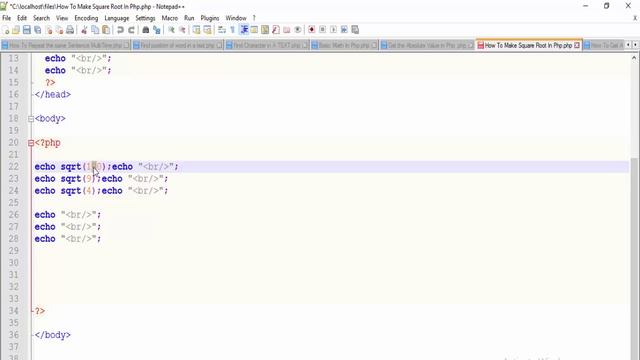The image size is (640, 360).
Task: Close the Basic Math In Php tab
Action: click(x=374, y=45)
